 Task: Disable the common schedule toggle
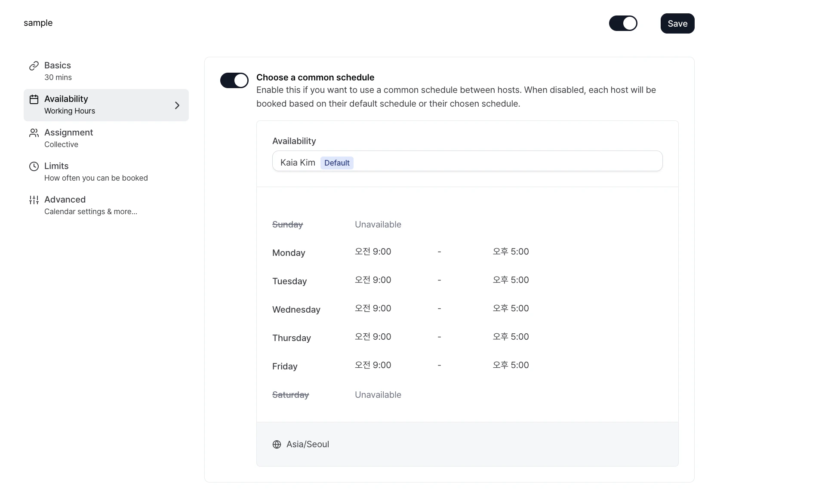[234, 80]
